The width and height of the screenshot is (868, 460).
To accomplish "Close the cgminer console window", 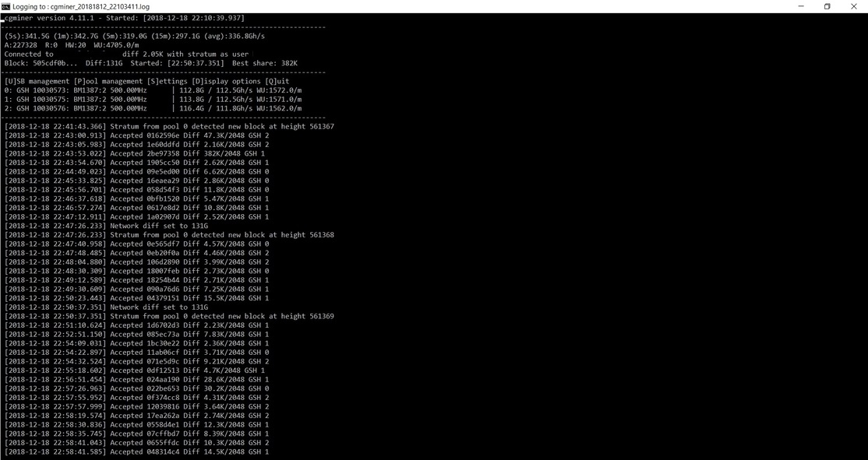I will pos(854,7).
